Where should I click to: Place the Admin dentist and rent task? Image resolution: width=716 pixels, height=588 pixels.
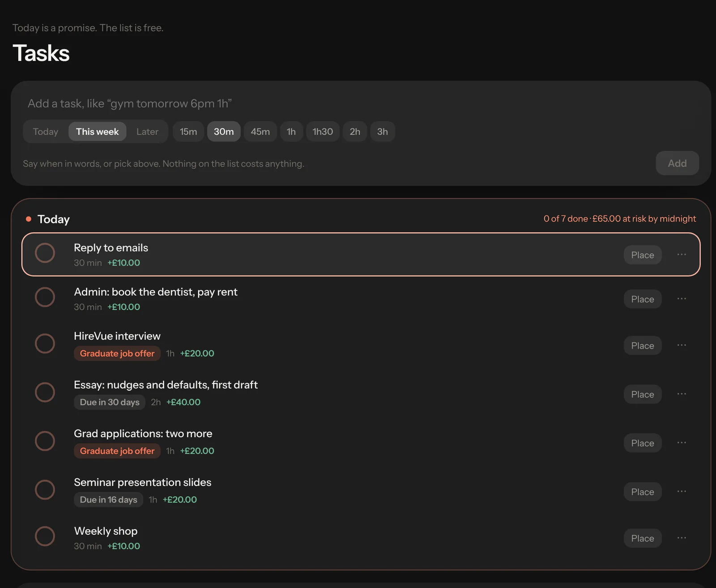tap(643, 299)
